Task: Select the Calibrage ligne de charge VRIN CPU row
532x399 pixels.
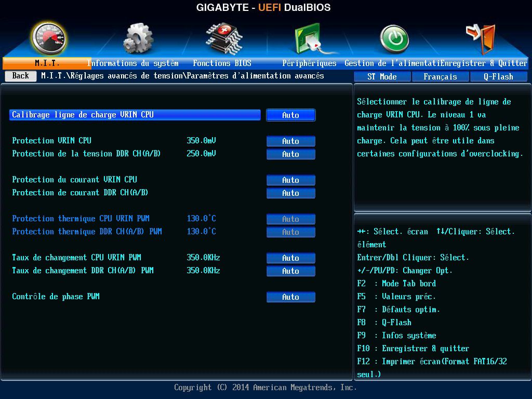Action: (135, 115)
